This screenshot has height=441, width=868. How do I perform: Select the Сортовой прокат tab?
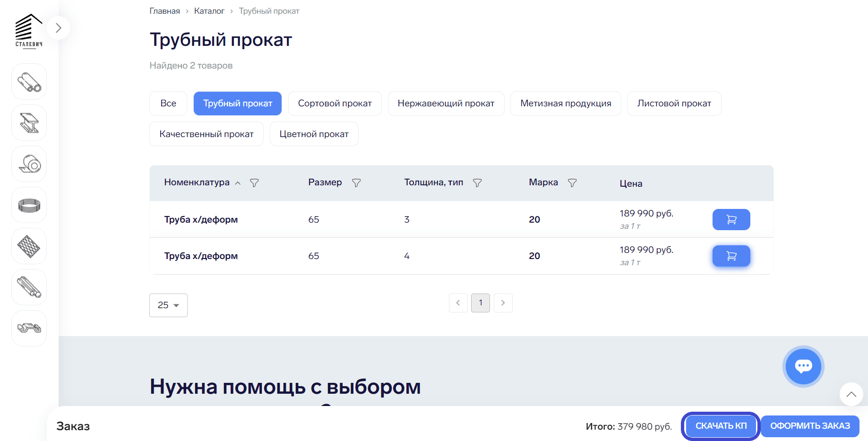click(x=335, y=104)
